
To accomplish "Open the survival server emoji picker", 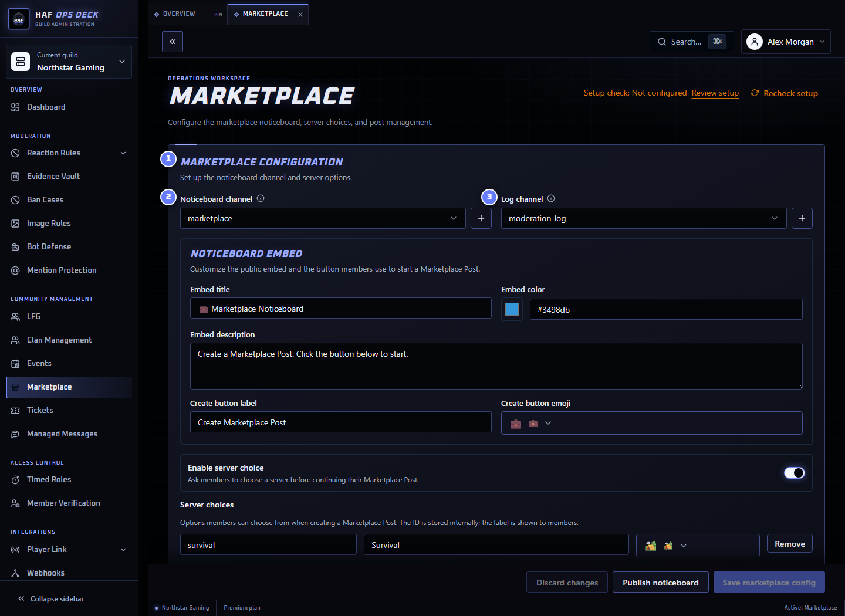I will (698, 546).
